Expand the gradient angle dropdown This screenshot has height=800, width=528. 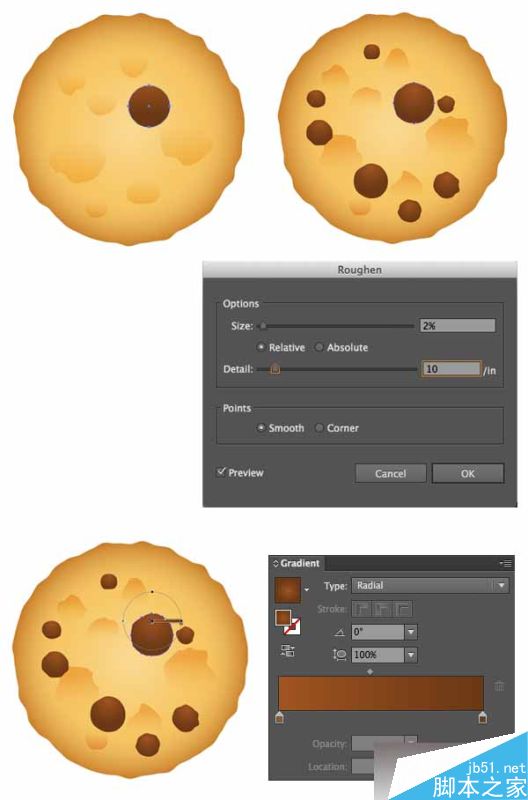coord(411,632)
